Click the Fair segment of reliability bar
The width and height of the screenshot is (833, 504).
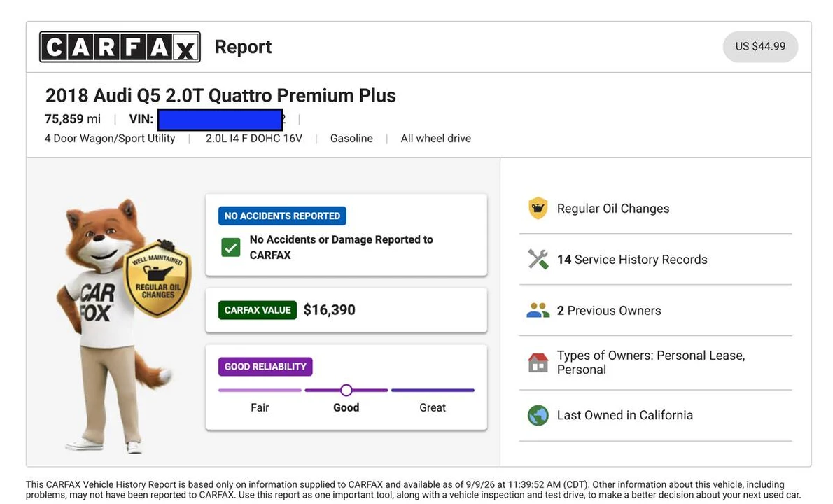click(260, 391)
